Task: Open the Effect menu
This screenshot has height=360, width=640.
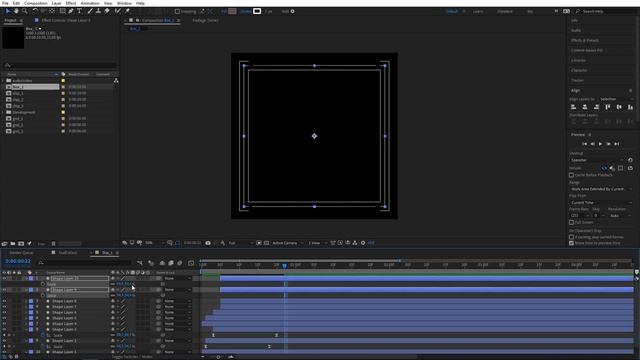Action: pos(71,3)
